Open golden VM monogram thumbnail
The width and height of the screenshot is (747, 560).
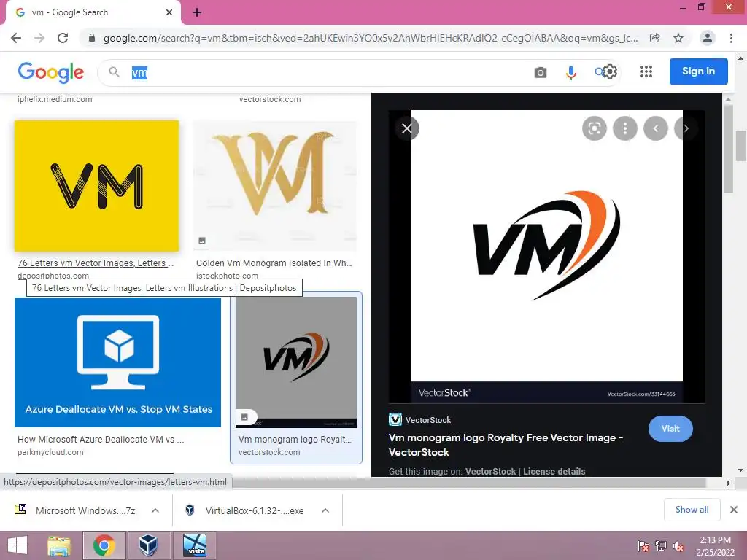click(x=275, y=186)
